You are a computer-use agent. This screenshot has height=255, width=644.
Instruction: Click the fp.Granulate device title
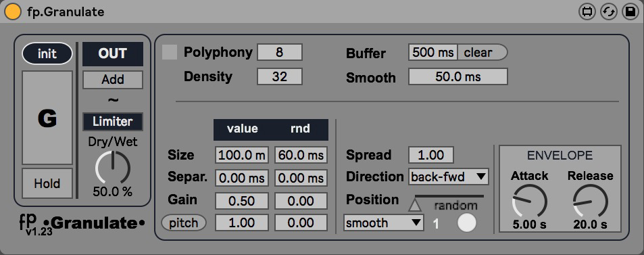tap(66, 12)
